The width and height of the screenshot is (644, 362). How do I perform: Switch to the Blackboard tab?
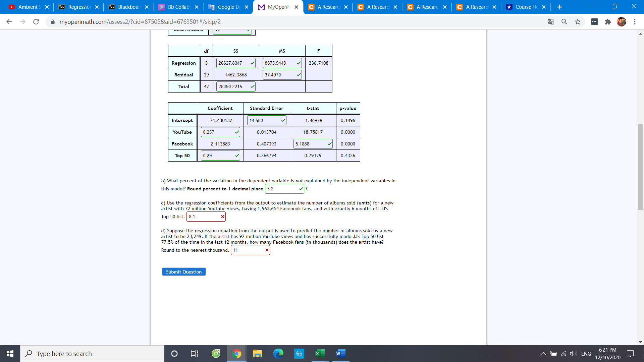128,7
